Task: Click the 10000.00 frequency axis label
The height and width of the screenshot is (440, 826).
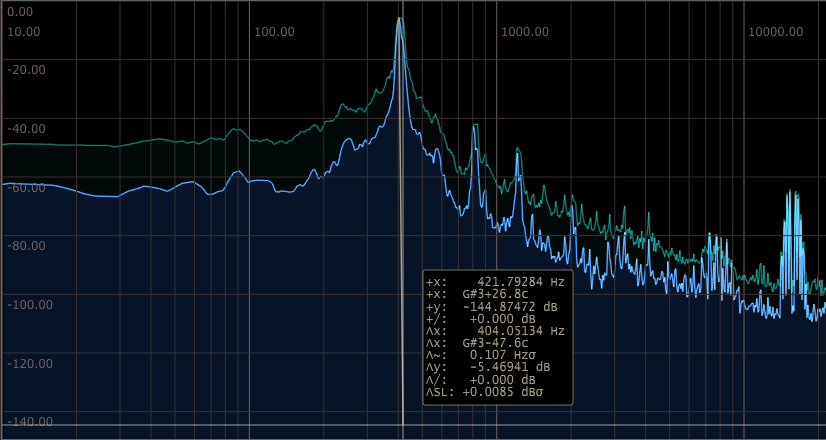Action: click(x=776, y=32)
